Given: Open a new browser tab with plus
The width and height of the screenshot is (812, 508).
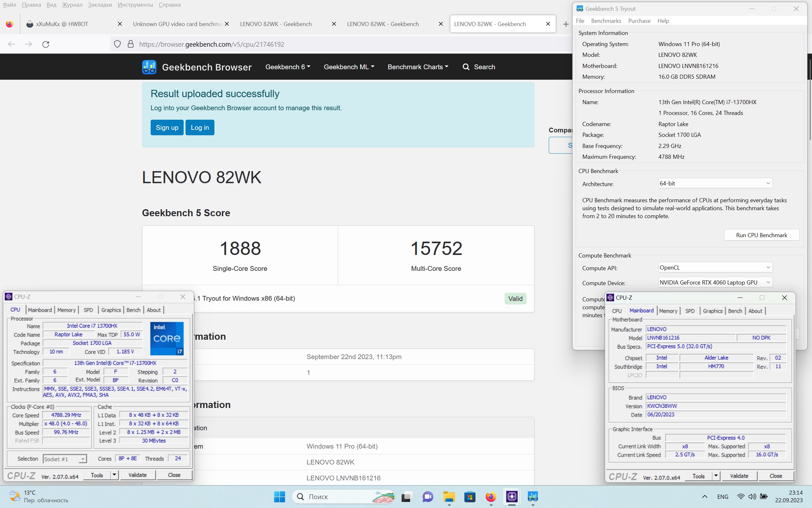Looking at the screenshot, I should 566,24.
